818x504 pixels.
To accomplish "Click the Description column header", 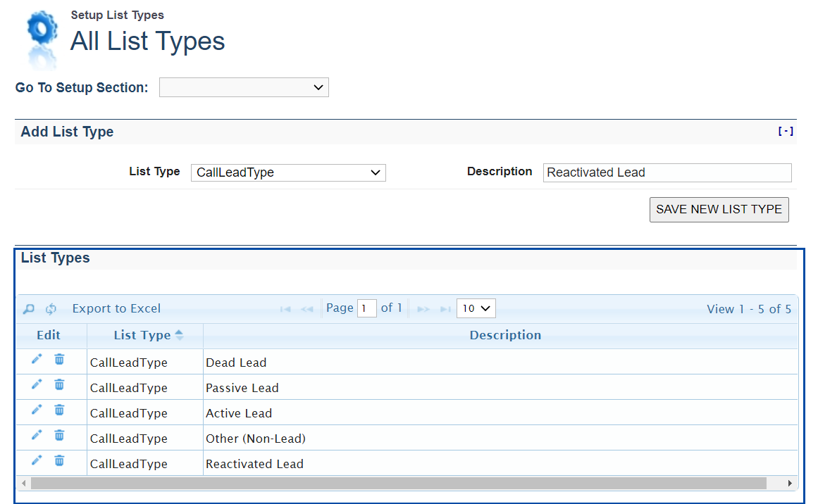I will [505, 335].
